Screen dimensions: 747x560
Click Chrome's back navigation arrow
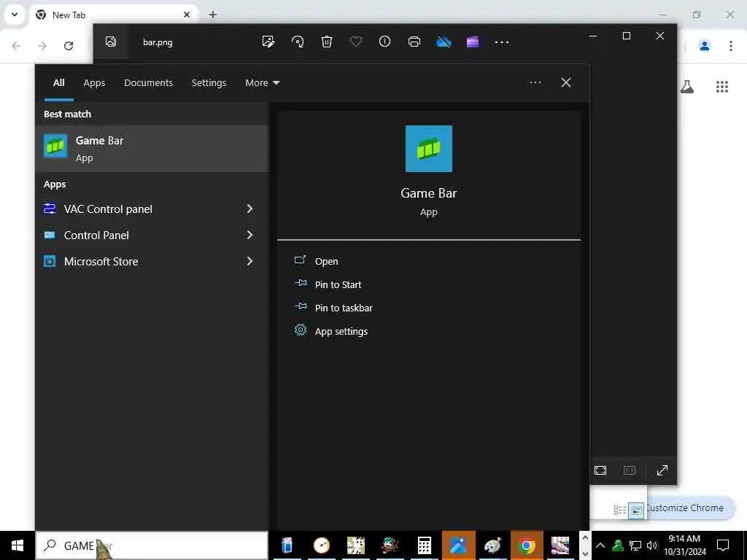[16, 46]
